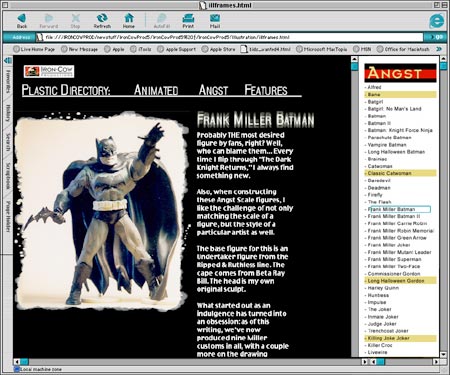The width and height of the screenshot is (450, 375).
Task: Expand more favorites bar chevron
Action: coord(439,49)
